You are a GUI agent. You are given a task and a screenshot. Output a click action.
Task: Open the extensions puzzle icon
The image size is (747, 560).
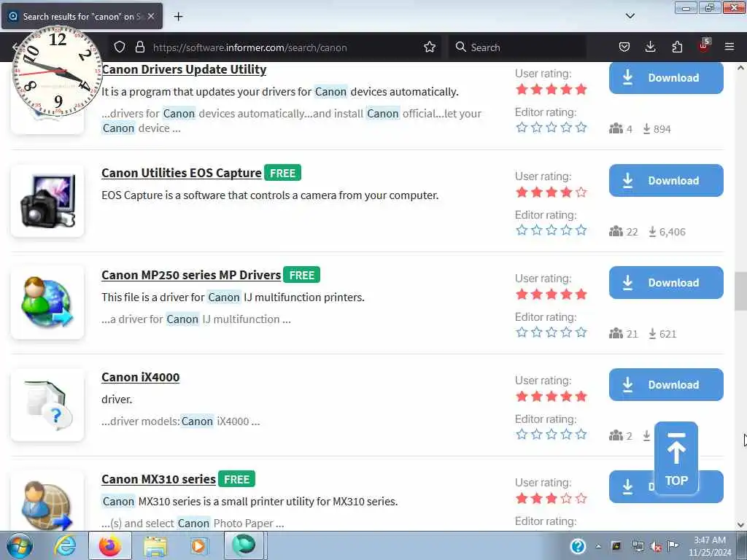(677, 47)
